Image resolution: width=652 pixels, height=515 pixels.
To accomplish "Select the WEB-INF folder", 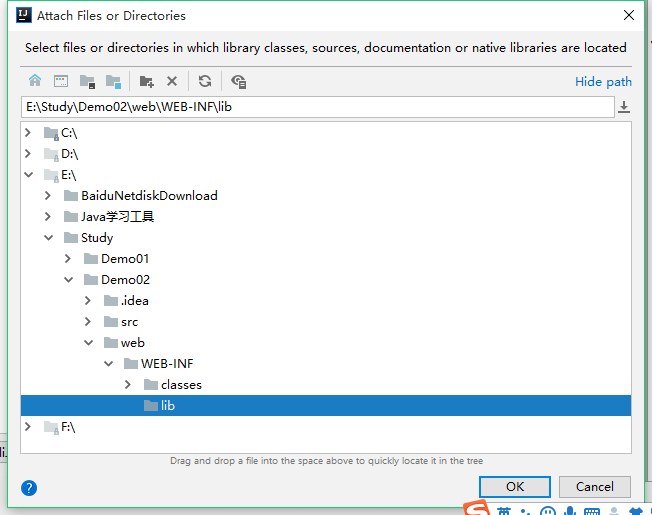I will (326, 364).
